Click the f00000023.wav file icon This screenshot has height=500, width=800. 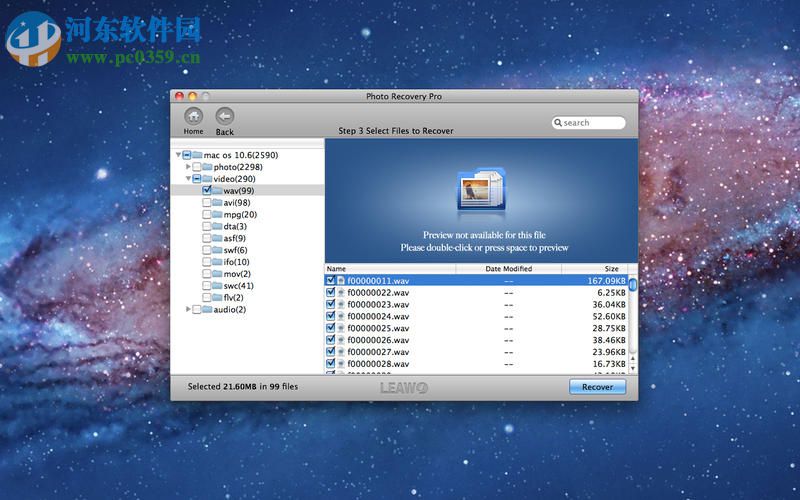(x=341, y=305)
